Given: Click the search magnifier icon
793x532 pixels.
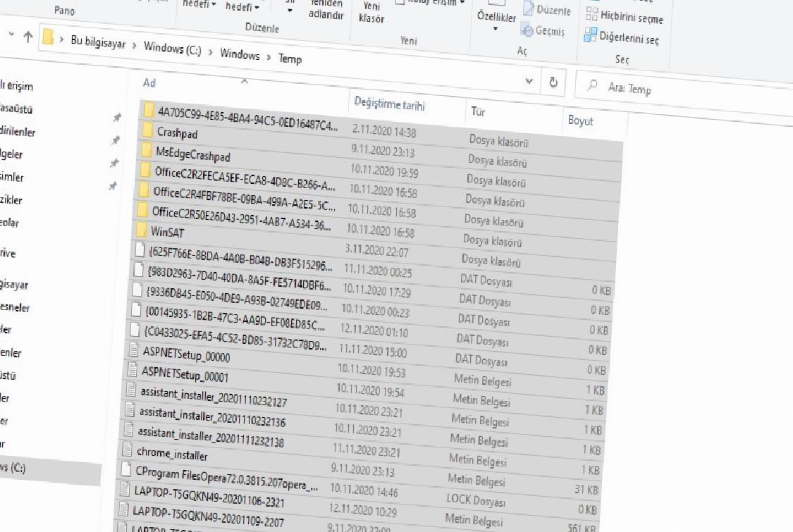Looking at the screenshot, I should coord(591,85).
